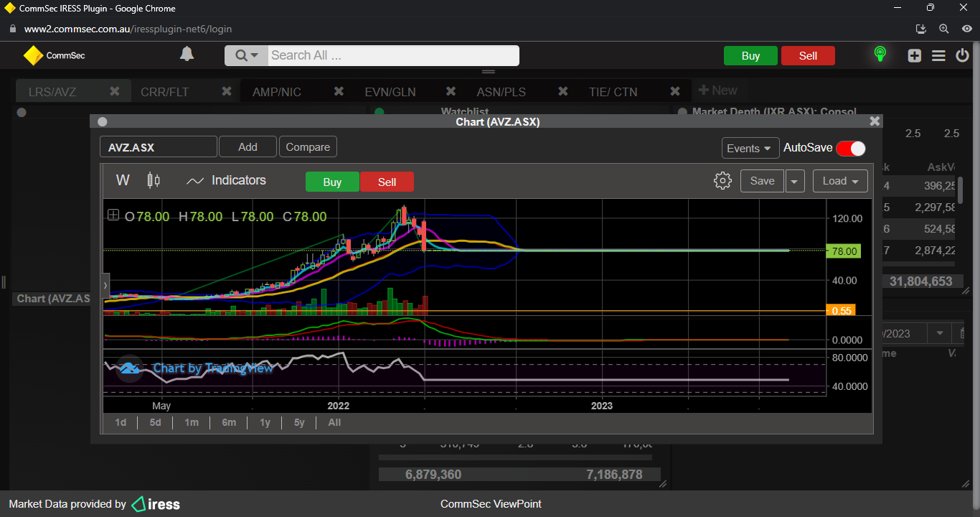Click the chart toolbar Buy button

tap(332, 182)
